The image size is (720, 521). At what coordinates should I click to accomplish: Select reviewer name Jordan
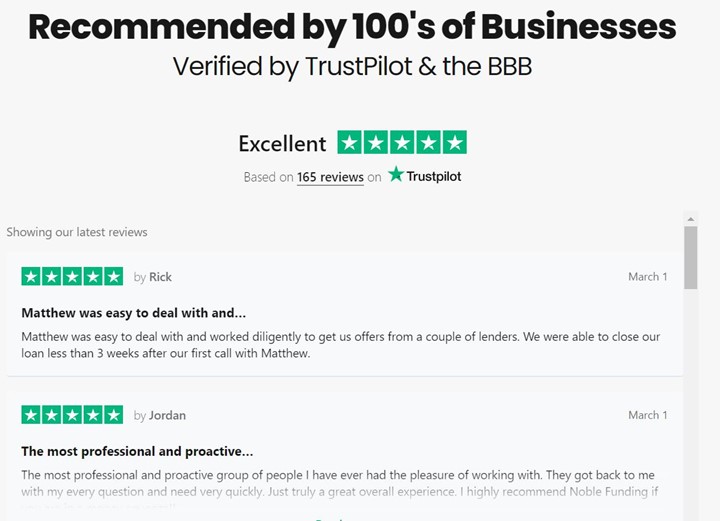pyautogui.click(x=167, y=415)
